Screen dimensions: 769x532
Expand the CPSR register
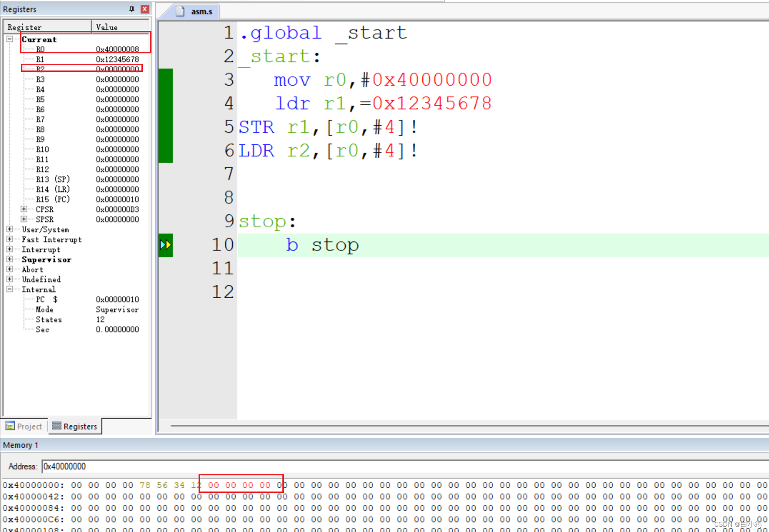[x=24, y=209]
